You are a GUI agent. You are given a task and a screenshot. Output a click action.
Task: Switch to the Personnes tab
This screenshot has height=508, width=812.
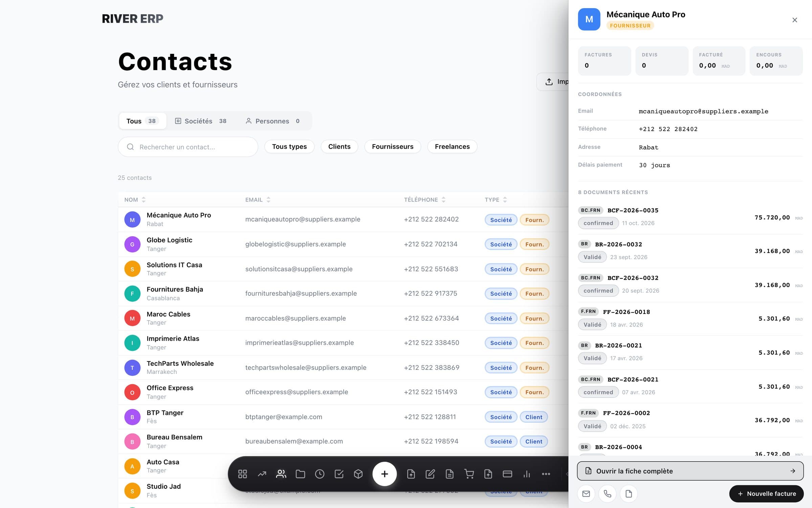click(x=272, y=121)
